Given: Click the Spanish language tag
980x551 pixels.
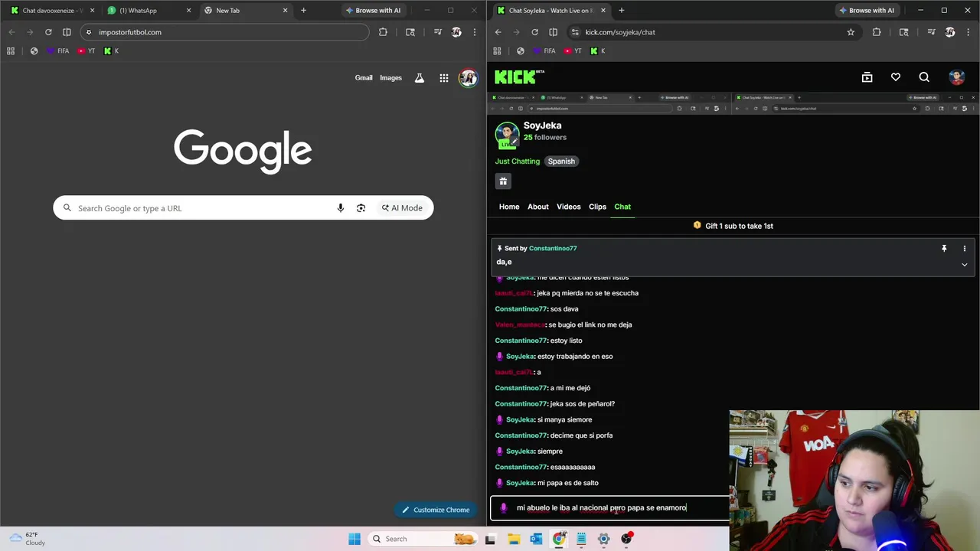Looking at the screenshot, I should click(561, 161).
